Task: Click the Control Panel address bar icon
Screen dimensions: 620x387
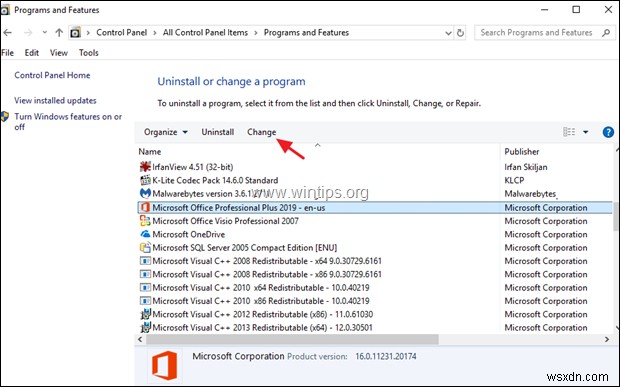Action: 75,33
